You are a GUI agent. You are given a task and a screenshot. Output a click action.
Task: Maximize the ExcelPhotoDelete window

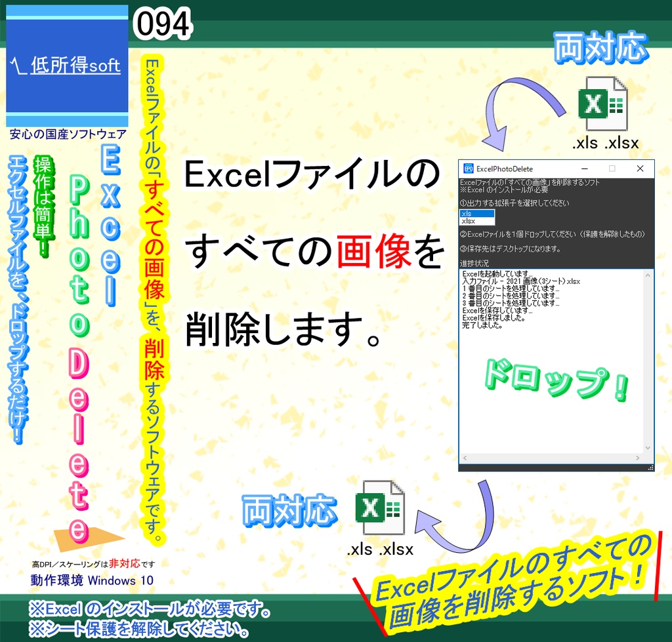pyautogui.click(x=612, y=169)
